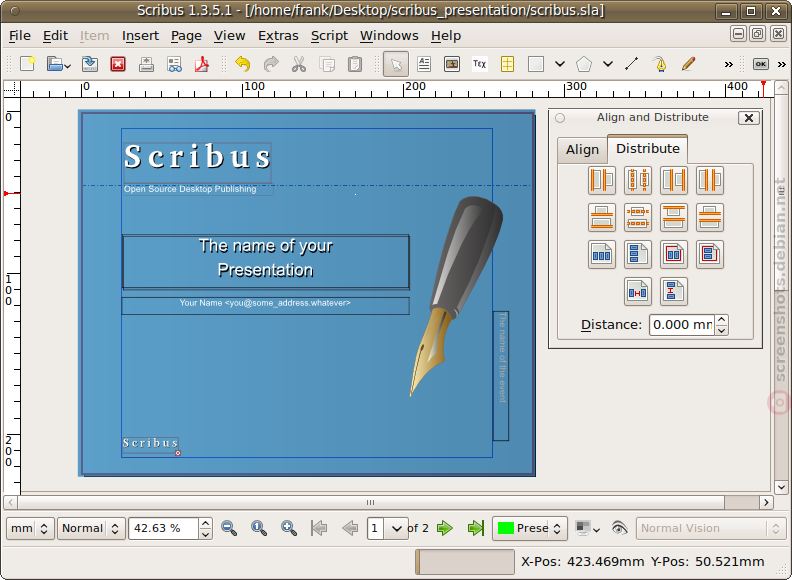Select the Insert Table tool
The image size is (792, 580).
507,64
